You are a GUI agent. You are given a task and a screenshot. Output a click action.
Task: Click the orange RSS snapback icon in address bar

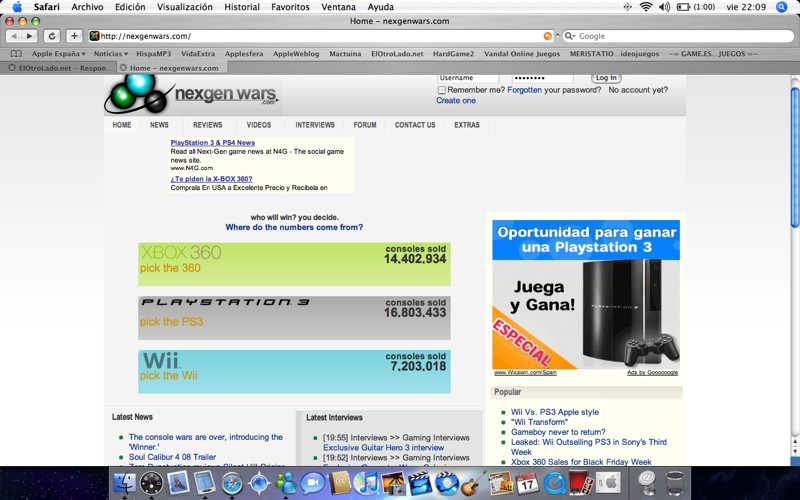[x=547, y=36]
